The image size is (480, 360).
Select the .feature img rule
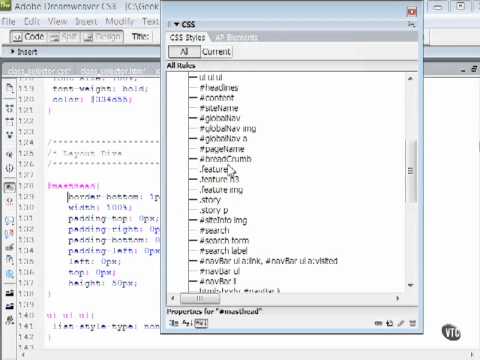(221, 190)
